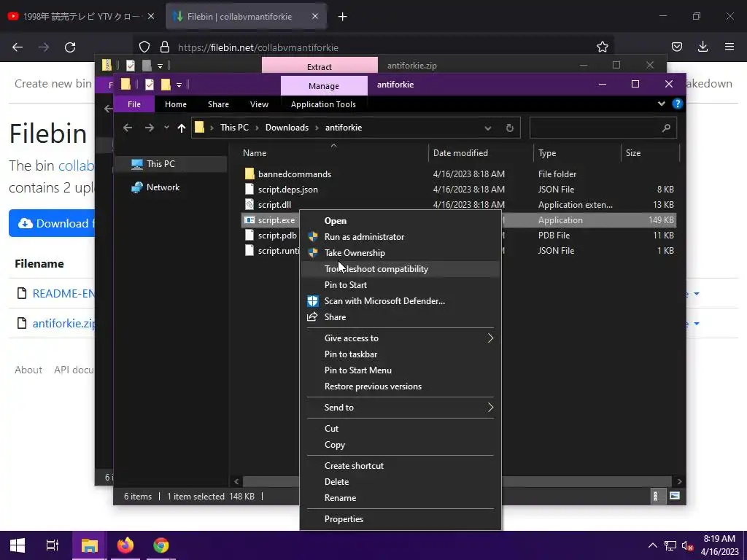Choose Copy from context menu

coord(334,445)
